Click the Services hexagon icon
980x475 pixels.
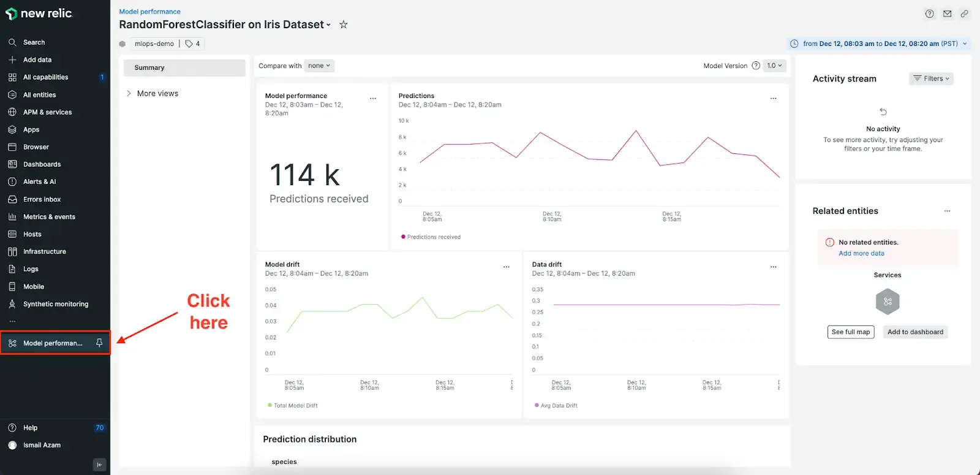point(888,302)
